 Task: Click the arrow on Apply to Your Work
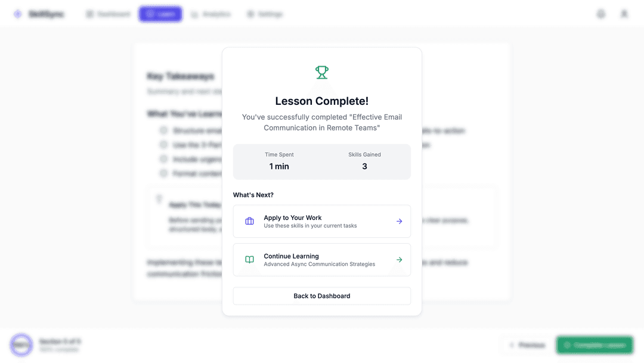[400, 221]
